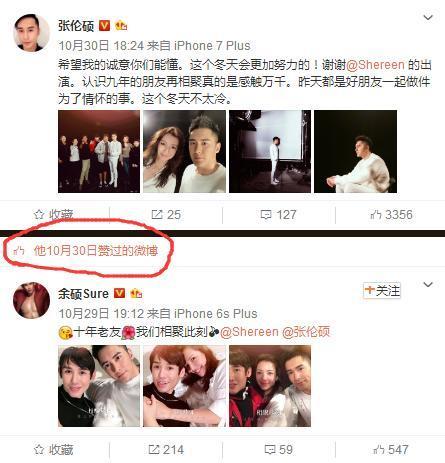Viewport: 445px width, 463px height.
Task: Open comments on the post with 127
Action: tap(278, 215)
